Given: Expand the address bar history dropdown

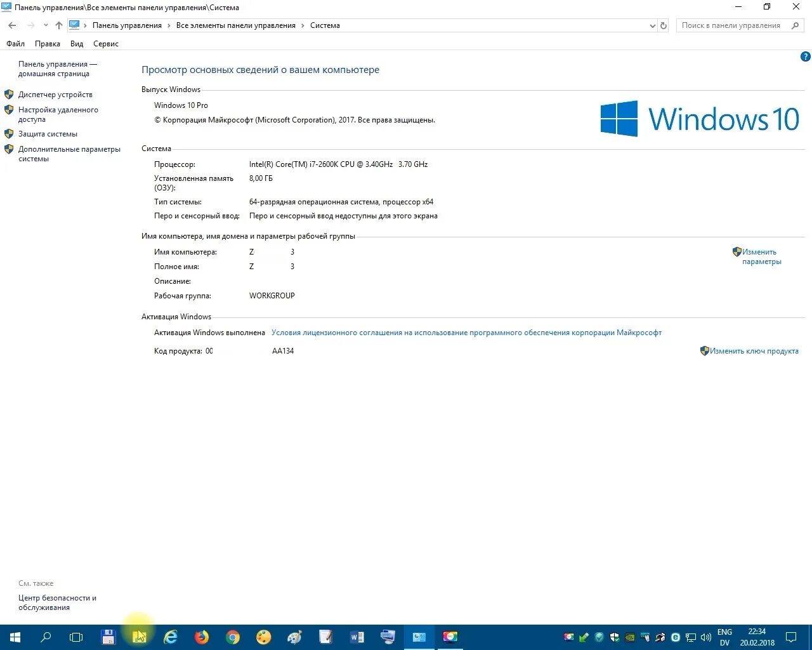Looking at the screenshot, I should point(653,25).
